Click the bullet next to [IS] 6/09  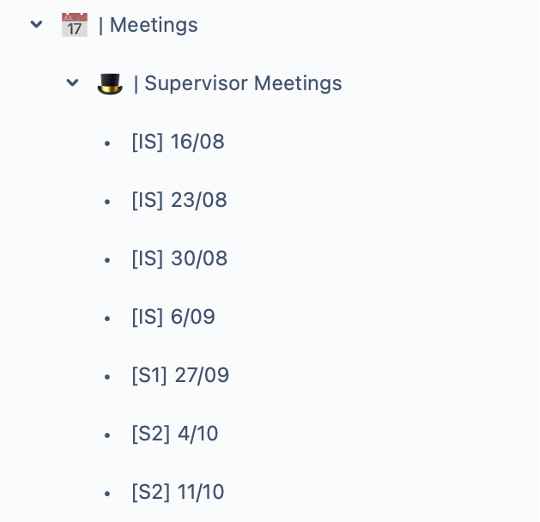point(107,319)
